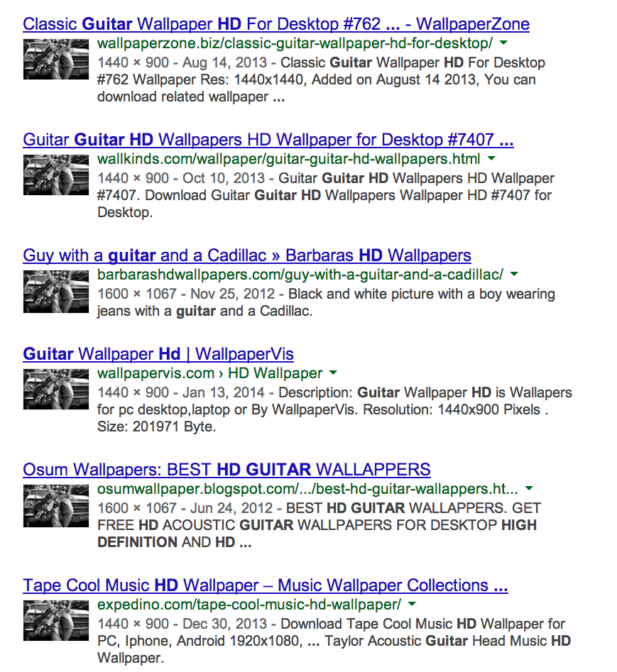This screenshot has height=672, width=617.
Task: Click the 'Dec 30, 2013' date text
Action: click(x=224, y=624)
